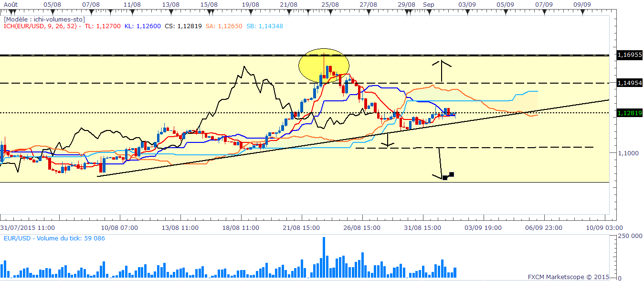644x281 pixels.
Task: Select the small downward arrow under the trendline
Action: coord(387,139)
